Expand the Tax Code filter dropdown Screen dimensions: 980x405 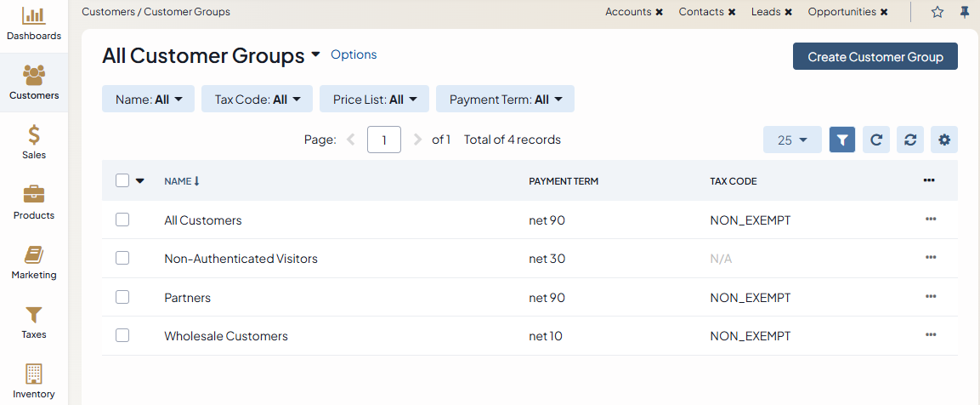pos(257,100)
